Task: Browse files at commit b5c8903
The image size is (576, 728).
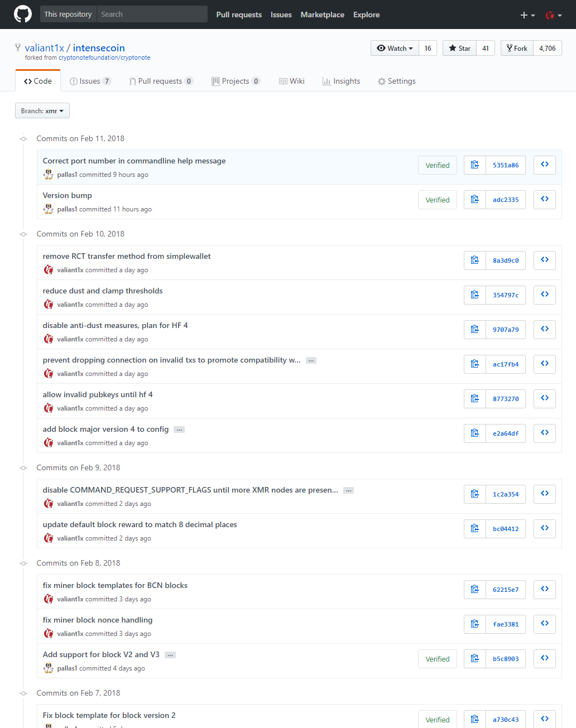Action: (545, 659)
